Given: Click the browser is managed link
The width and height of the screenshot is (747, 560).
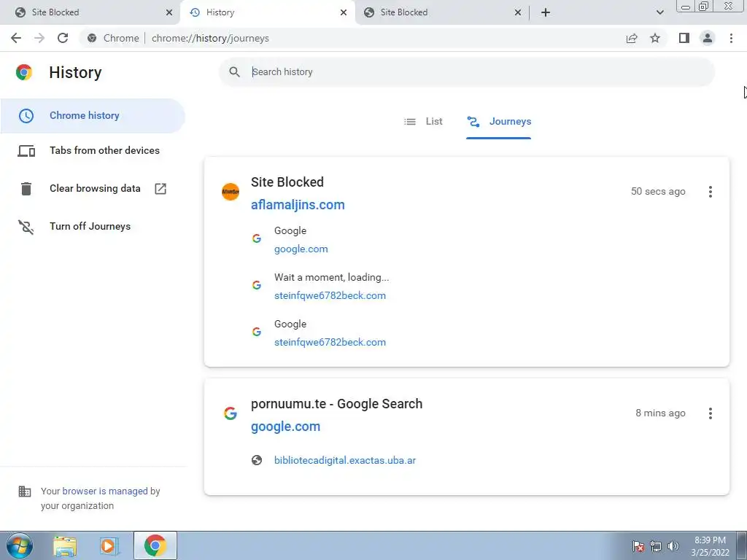Looking at the screenshot, I should (105, 491).
